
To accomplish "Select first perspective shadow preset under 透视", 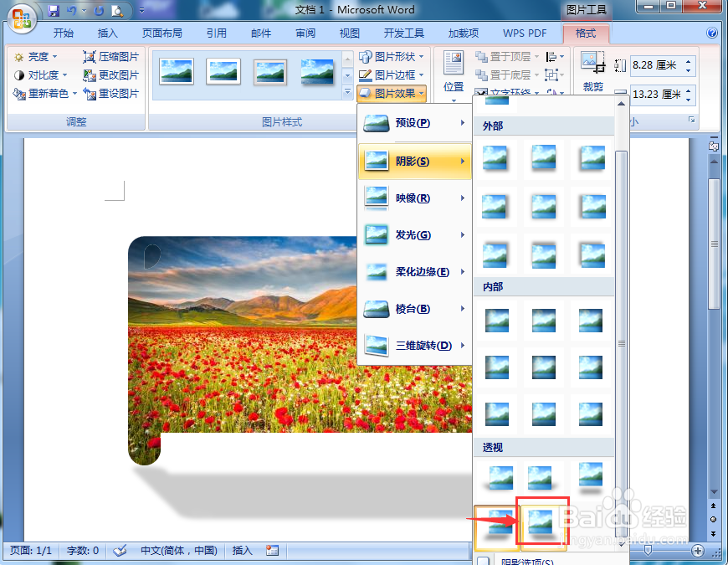I will click(x=499, y=479).
